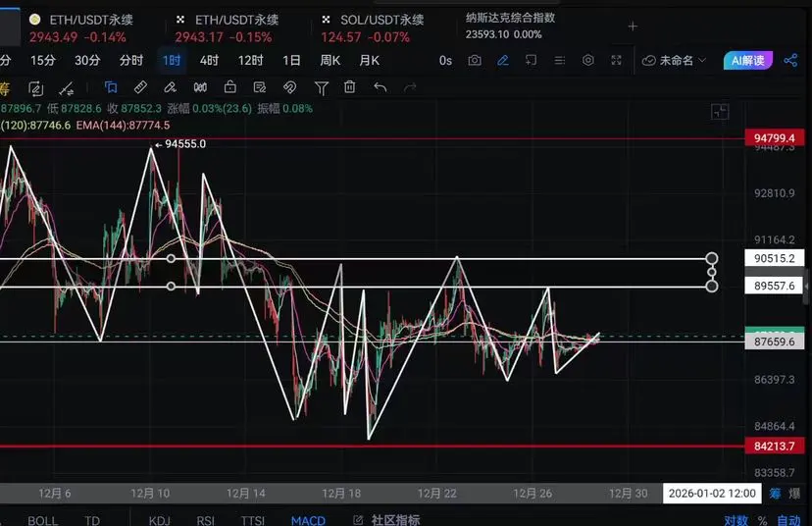The height and width of the screenshot is (526, 812).
Task: Select the highlighted rectangle drawing tool
Action: pos(110,87)
